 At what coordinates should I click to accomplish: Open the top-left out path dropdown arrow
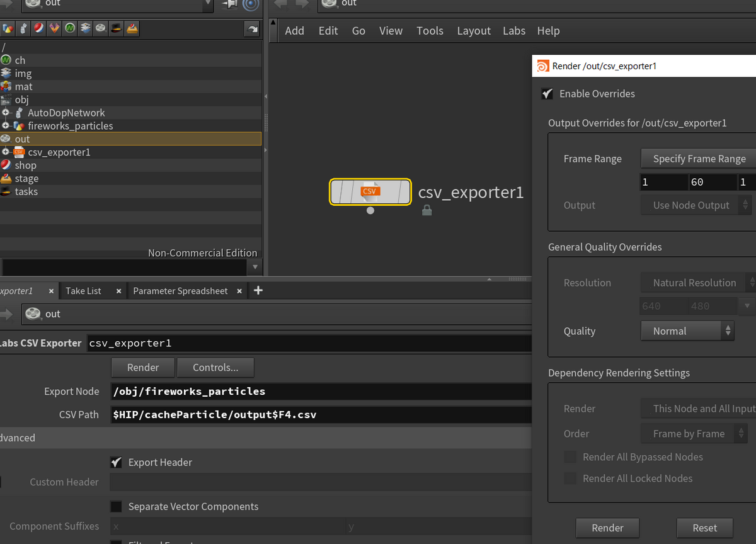click(x=208, y=4)
